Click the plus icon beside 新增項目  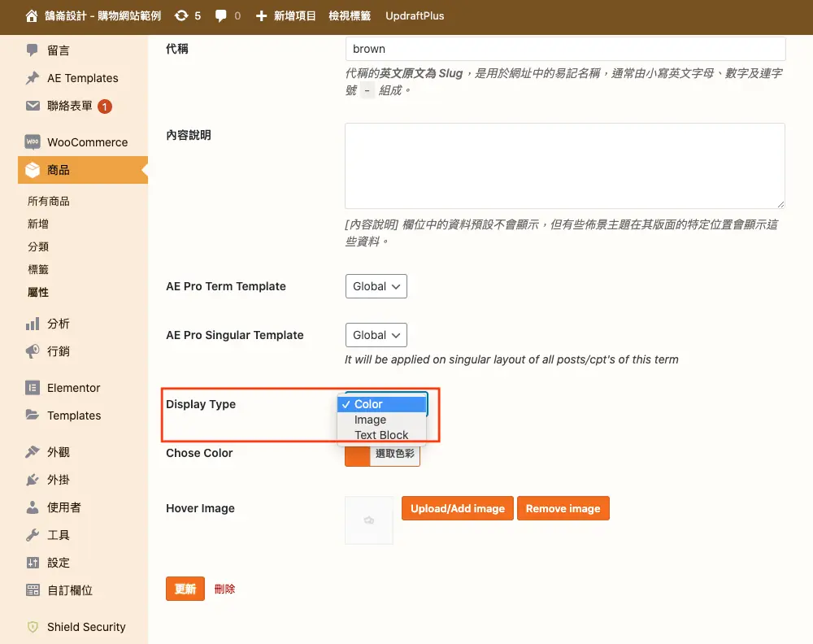261,16
